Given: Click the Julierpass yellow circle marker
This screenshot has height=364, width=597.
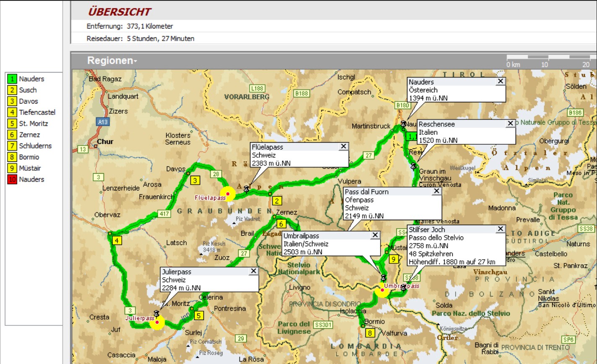Looking at the screenshot, I should tap(157, 322).
